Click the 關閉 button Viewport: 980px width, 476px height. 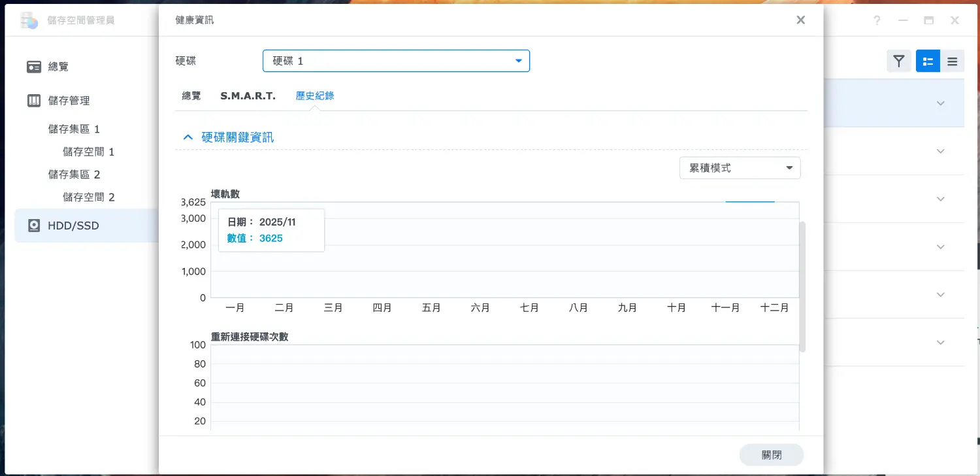[x=771, y=455]
